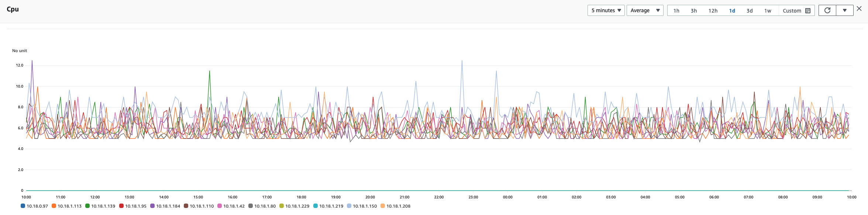This screenshot has height=215, width=868.
Task: Open the Average statistic dropdown
Action: coord(645,10)
